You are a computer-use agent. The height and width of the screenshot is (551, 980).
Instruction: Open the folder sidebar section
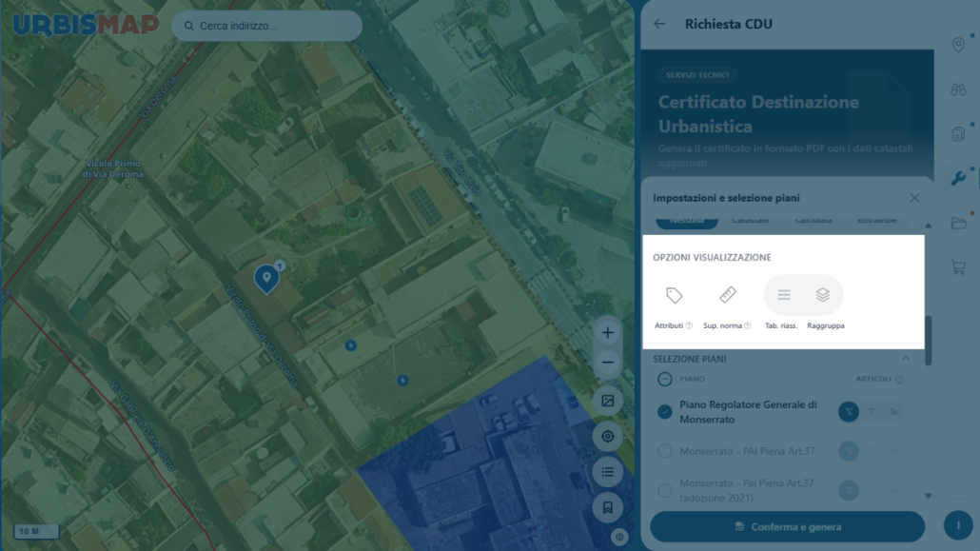(x=958, y=223)
